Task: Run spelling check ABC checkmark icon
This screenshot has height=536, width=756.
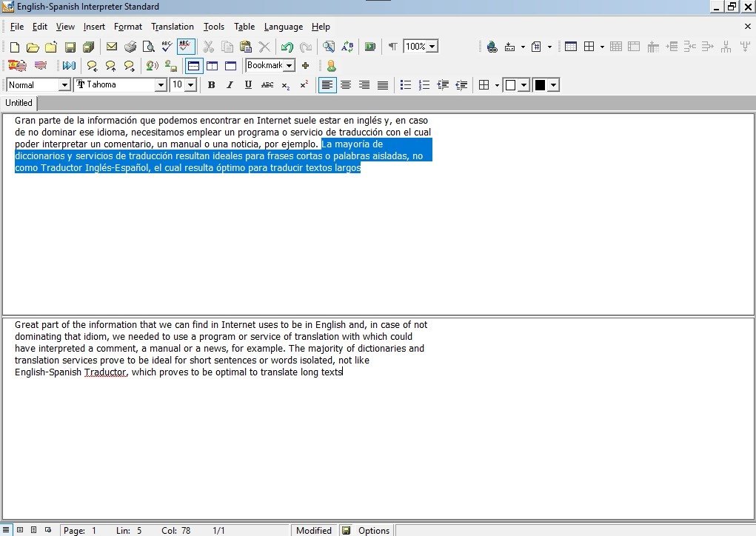Action: 167,47
